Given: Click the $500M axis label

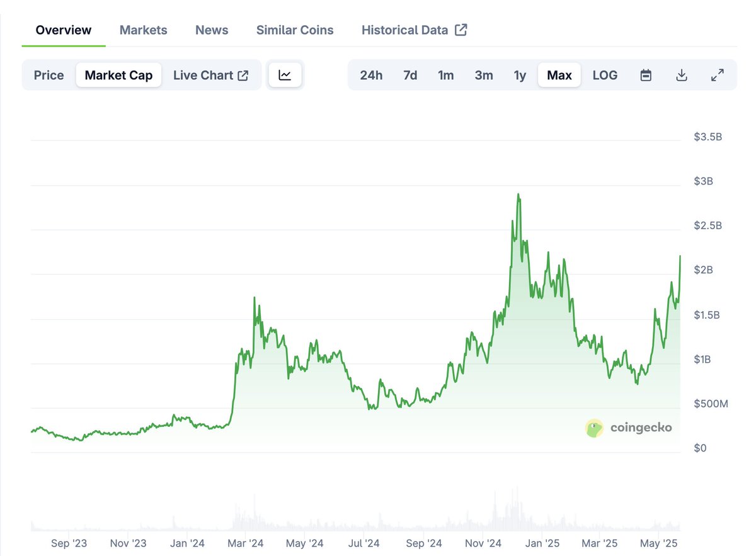Looking at the screenshot, I should click(711, 404).
